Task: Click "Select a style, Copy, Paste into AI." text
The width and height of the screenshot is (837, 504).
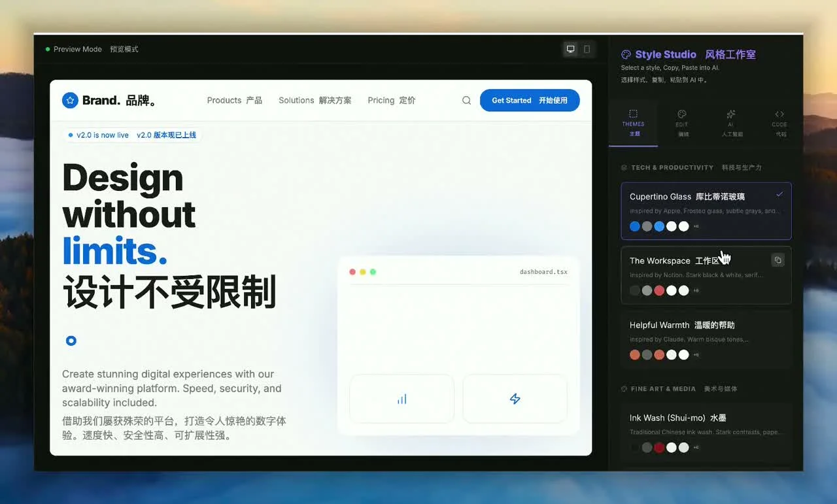Action: point(670,68)
